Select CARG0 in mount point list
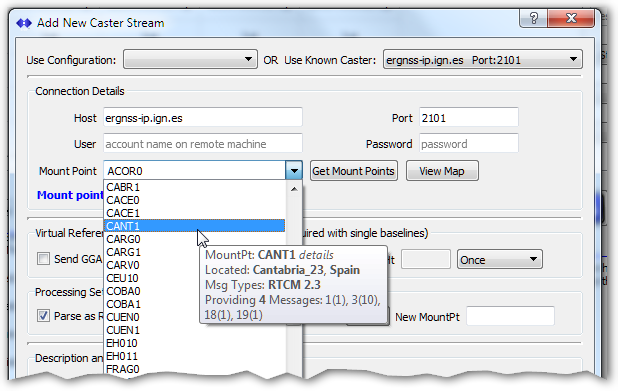 point(195,239)
